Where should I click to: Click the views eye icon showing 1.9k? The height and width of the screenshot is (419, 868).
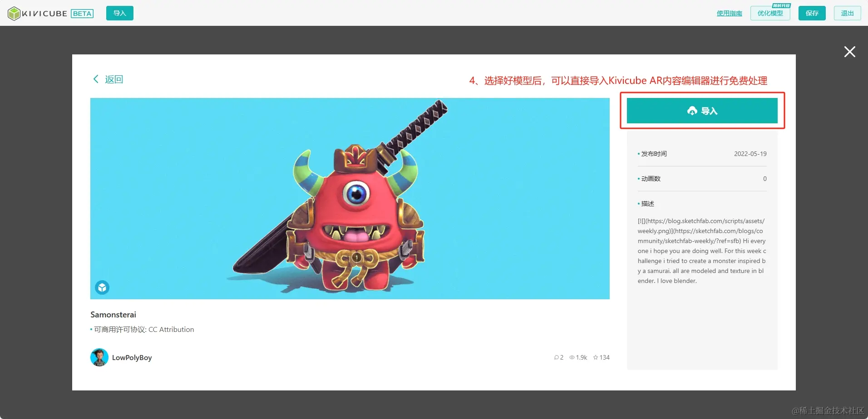pyautogui.click(x=572, y=357)
